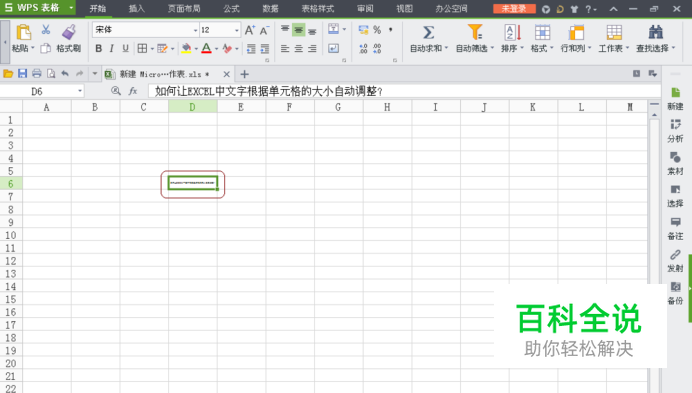Click the formula bar text field

coord(404,91)
